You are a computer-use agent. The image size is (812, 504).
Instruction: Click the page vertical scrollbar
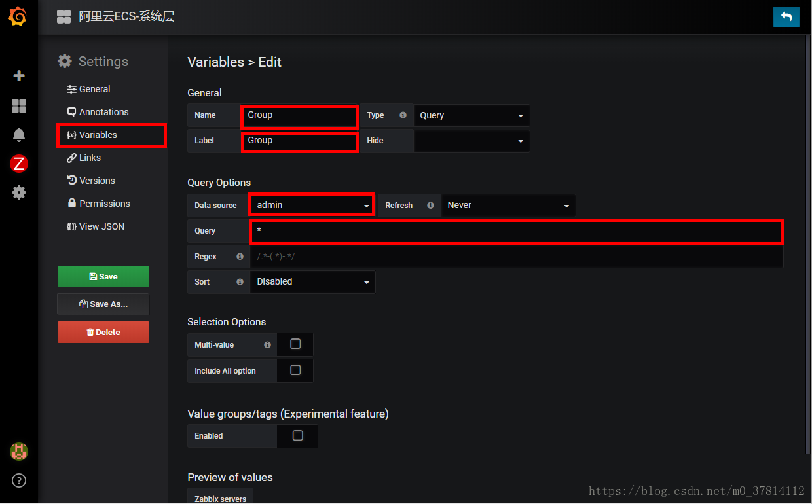[x=807, y=245]
